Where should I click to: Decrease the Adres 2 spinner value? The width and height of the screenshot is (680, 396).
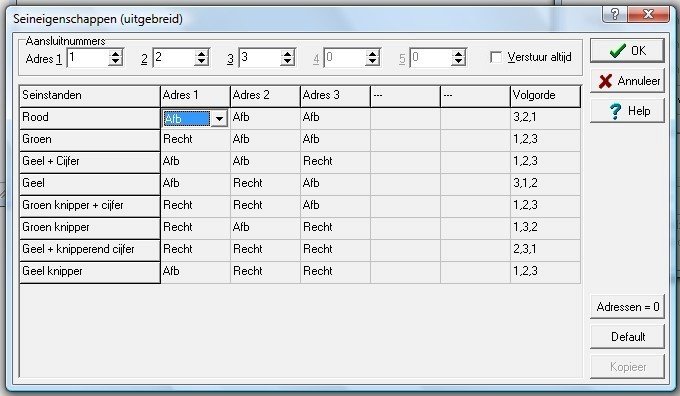(x=201, y=62)
